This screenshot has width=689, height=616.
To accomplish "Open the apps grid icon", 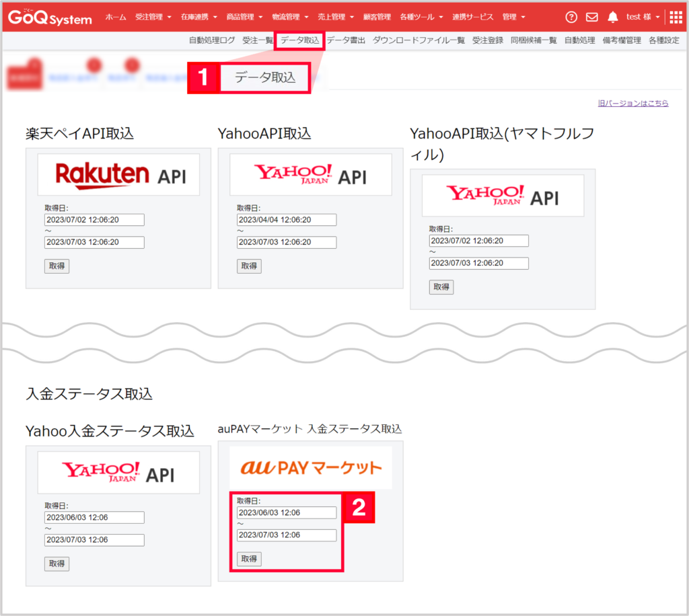I will pyautogui.click(x=675, y=16).
